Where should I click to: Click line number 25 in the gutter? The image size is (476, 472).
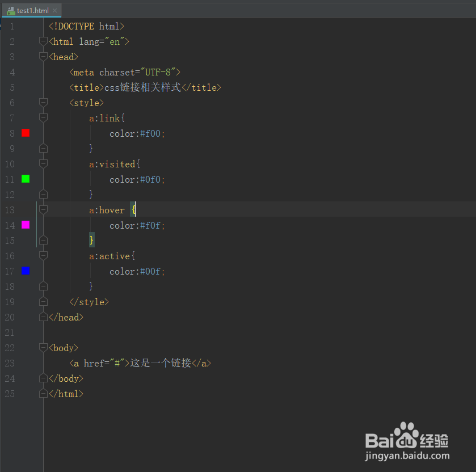10,394
